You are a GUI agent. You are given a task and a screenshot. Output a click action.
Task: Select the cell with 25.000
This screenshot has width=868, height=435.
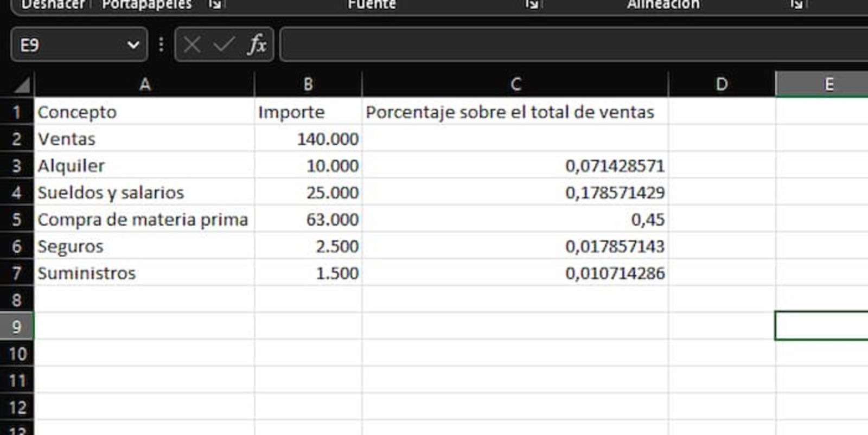click(x=308, y=193)
